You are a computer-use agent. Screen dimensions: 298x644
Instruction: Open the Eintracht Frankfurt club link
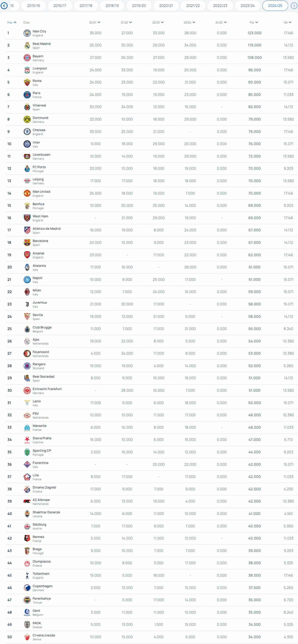tap(47, 389)
